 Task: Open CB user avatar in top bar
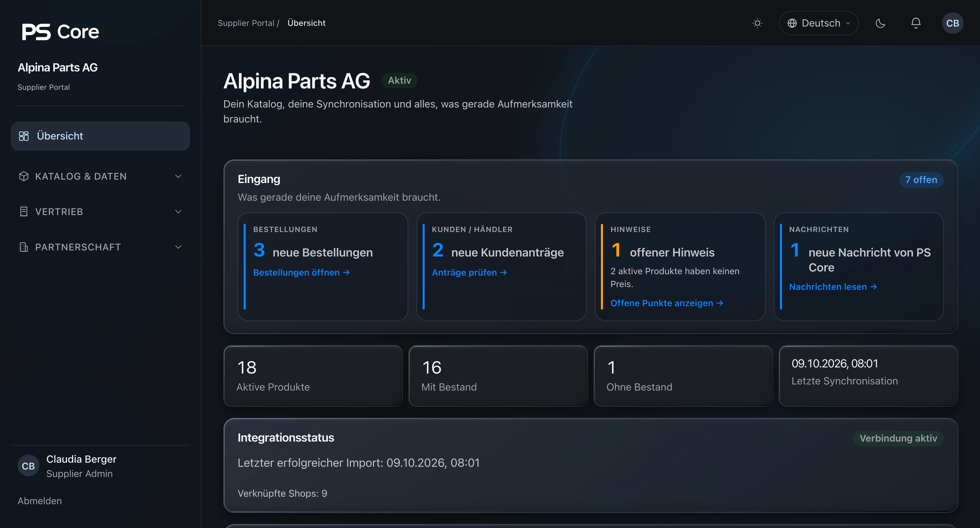pos(952,23)
